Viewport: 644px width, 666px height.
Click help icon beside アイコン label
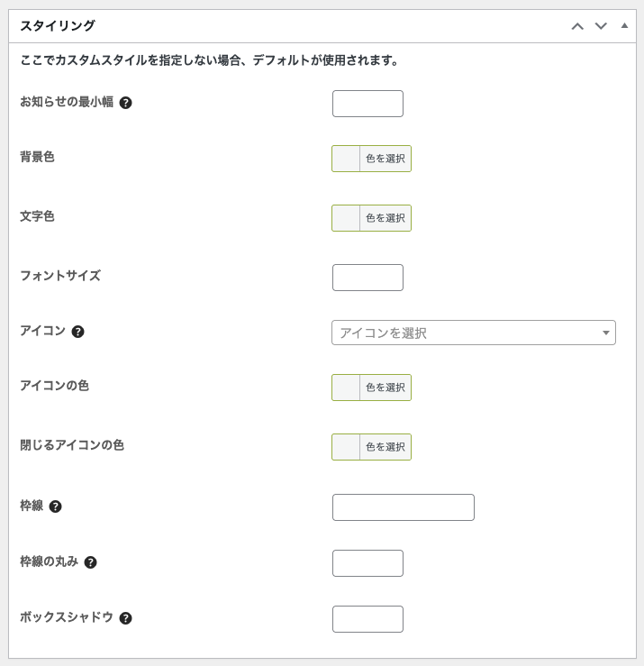tap(78, 332)
